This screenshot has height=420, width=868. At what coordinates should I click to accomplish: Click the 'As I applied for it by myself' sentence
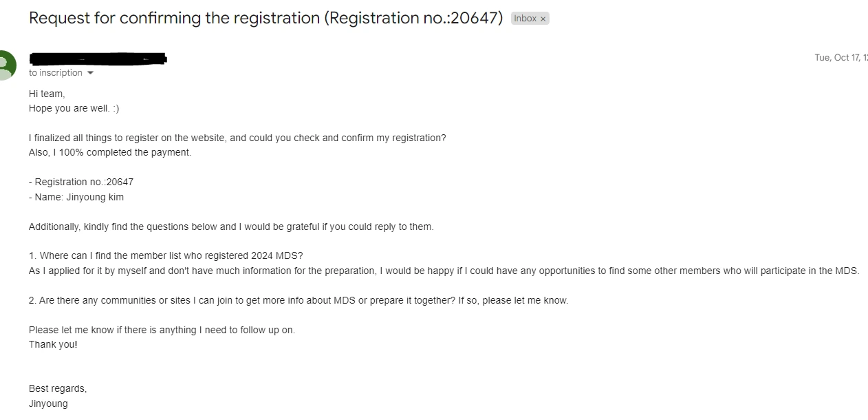click(444, 271)
